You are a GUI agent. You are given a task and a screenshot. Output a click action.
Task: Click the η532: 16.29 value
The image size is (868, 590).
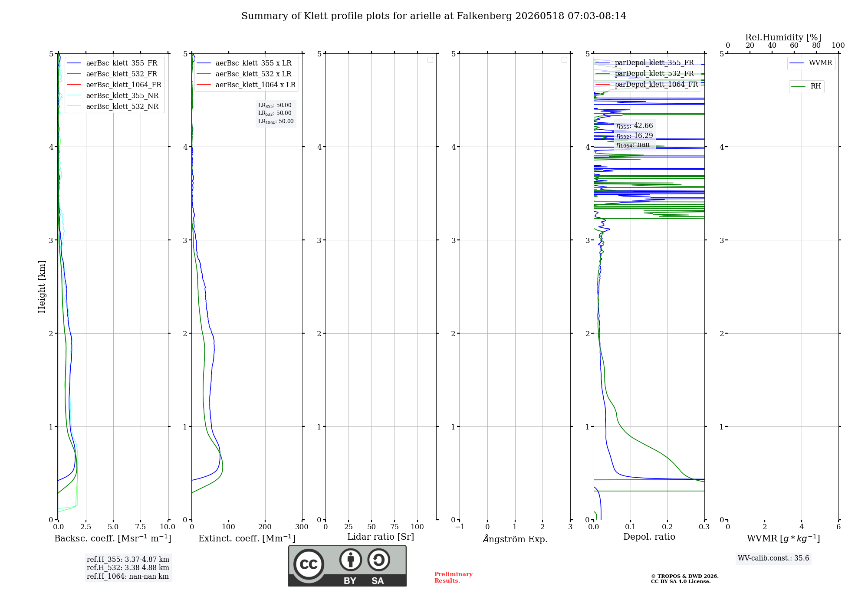pos(635,136)
